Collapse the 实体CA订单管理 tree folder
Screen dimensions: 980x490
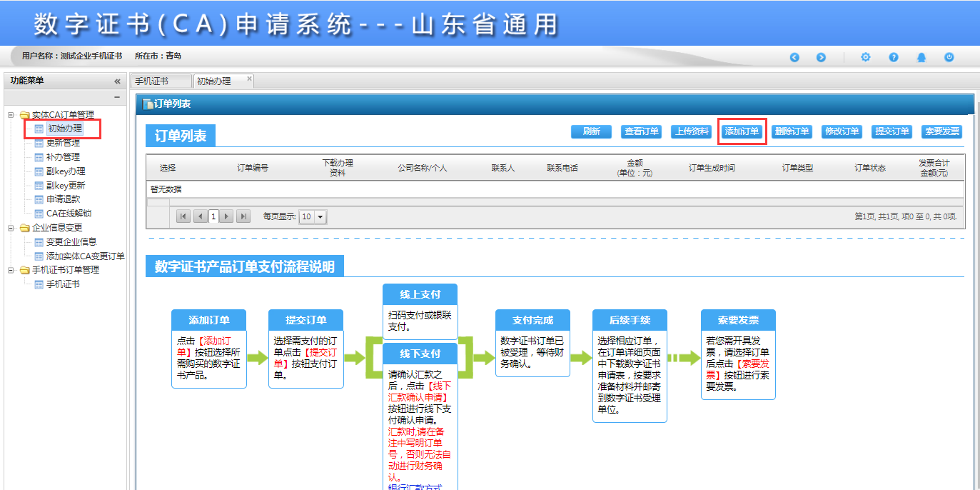point(11,115)
